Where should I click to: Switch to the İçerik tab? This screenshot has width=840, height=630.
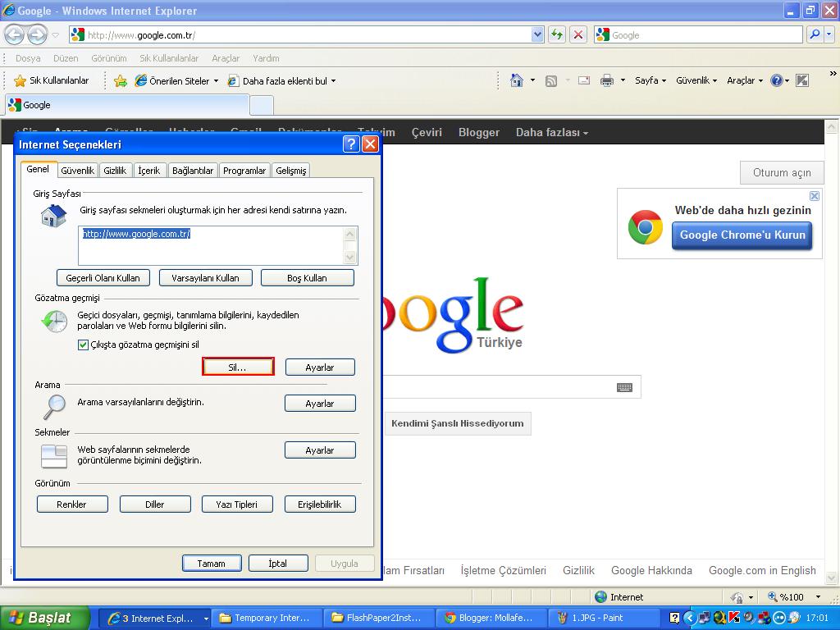point(149,171)
